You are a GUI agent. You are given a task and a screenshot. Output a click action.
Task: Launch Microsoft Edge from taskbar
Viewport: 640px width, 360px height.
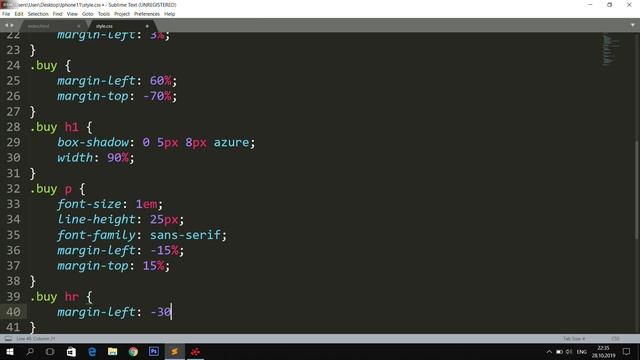[92, 351]
